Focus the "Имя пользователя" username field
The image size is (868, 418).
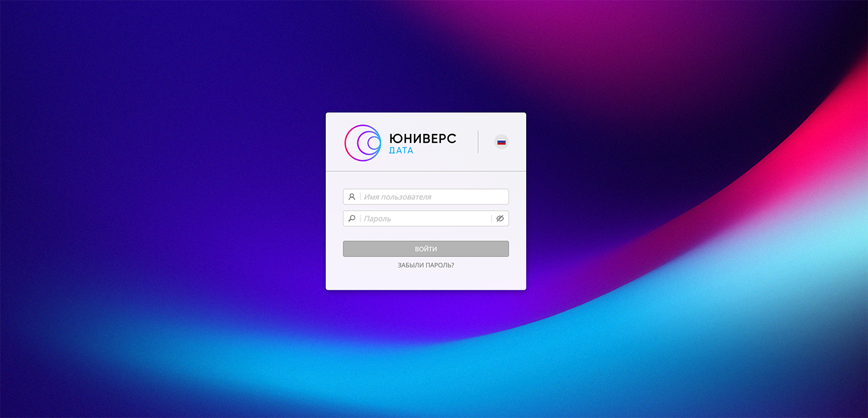pos(434,196)
